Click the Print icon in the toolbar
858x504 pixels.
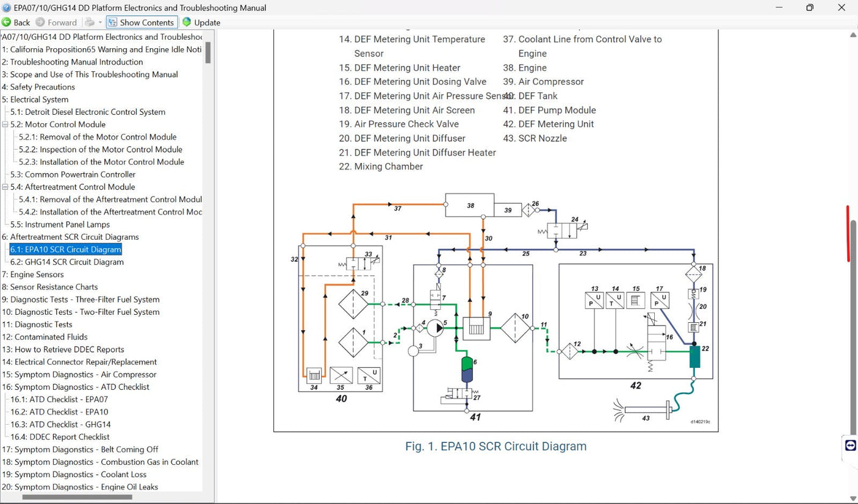[x=88, y=22]
